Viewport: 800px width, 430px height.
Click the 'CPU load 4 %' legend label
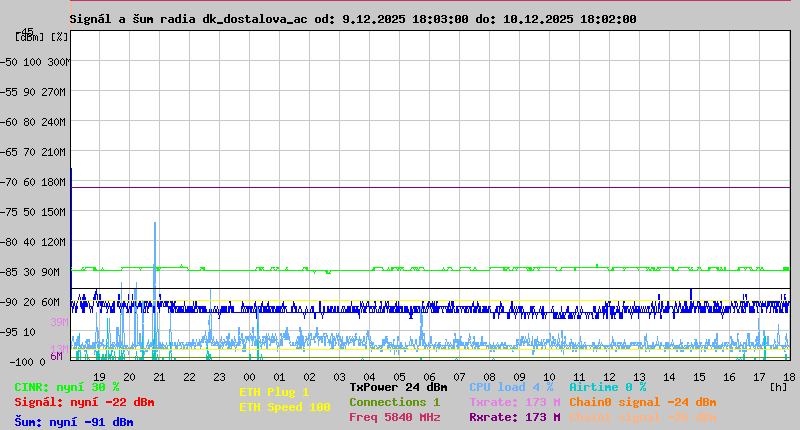[511, 387]
